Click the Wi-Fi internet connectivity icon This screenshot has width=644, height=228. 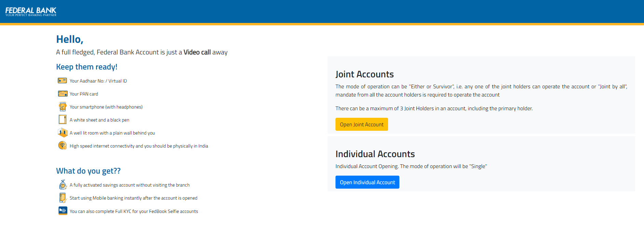point(62,145)
